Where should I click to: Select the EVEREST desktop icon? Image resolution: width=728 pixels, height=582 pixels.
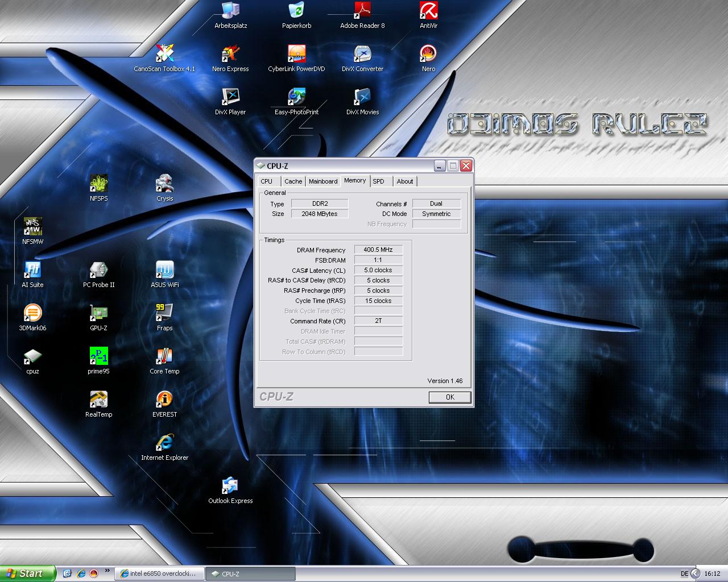pyautogui.click(x=164, y=404)
